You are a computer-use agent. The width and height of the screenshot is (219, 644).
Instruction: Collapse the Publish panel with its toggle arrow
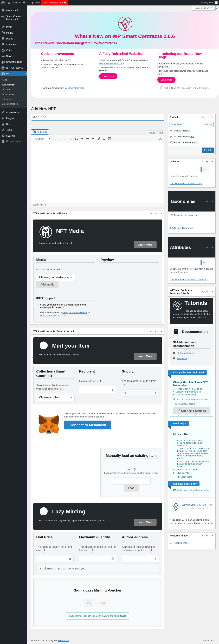click(x=212, y=117)
